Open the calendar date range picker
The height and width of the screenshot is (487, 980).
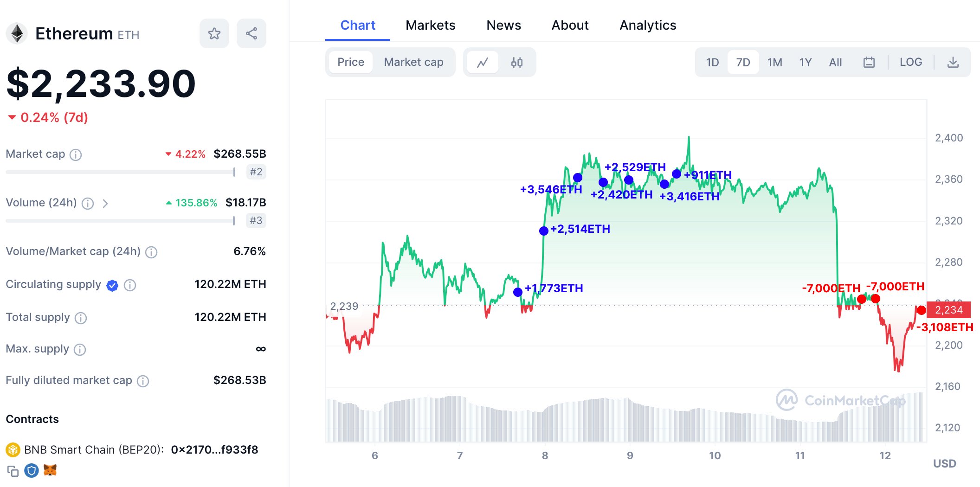pos(869,62)
